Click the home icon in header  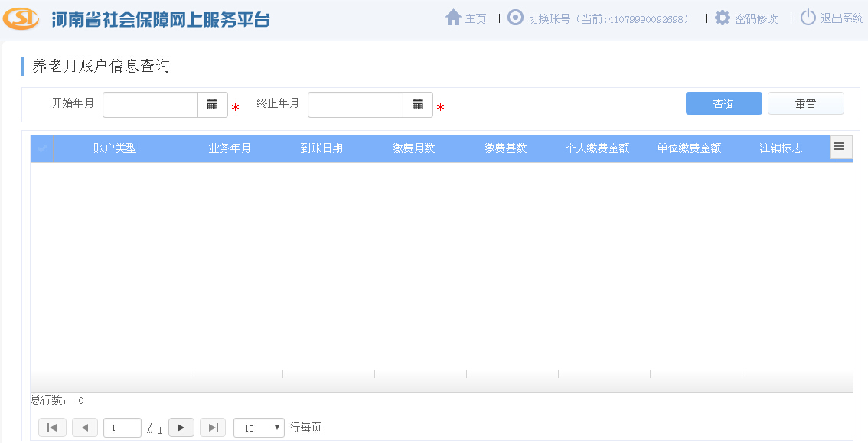click(x=453, y=18)
